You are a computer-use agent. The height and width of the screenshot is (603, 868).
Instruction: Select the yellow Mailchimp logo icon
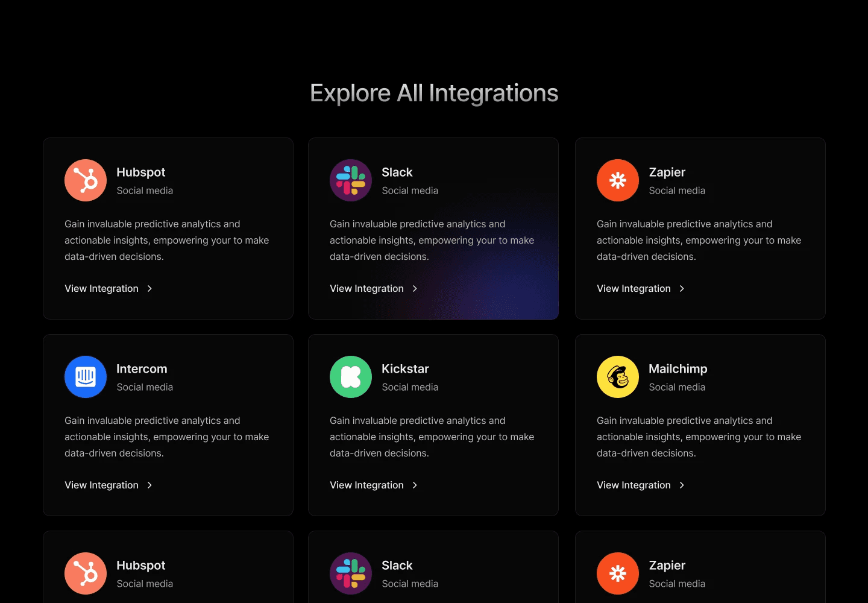[618, 377]
